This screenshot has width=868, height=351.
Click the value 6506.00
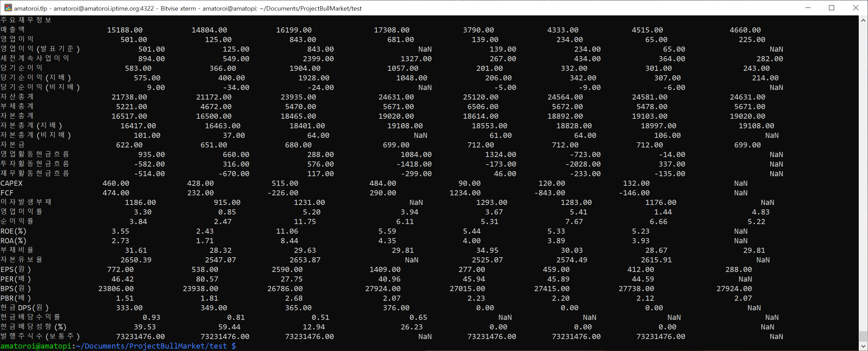tap(483, 107)
